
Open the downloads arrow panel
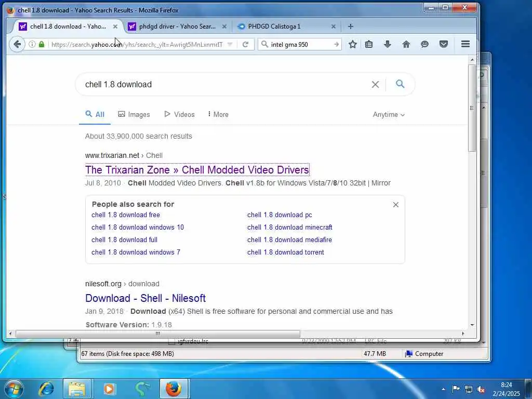387,44
